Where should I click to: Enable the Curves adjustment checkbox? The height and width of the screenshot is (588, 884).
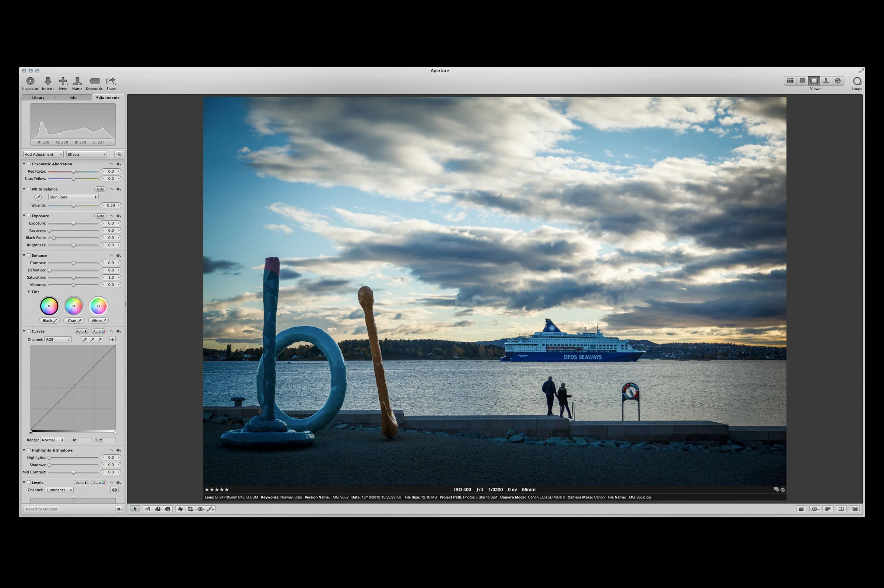(29, 331)
